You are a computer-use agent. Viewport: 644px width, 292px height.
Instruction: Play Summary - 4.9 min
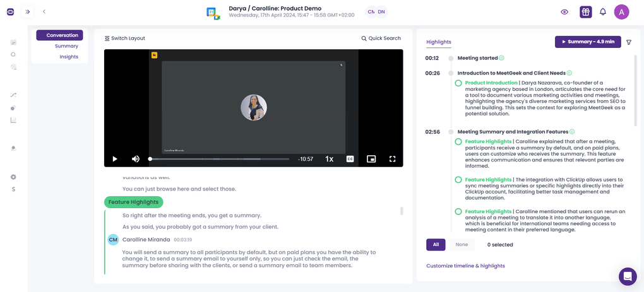click(x=588, y=42)
